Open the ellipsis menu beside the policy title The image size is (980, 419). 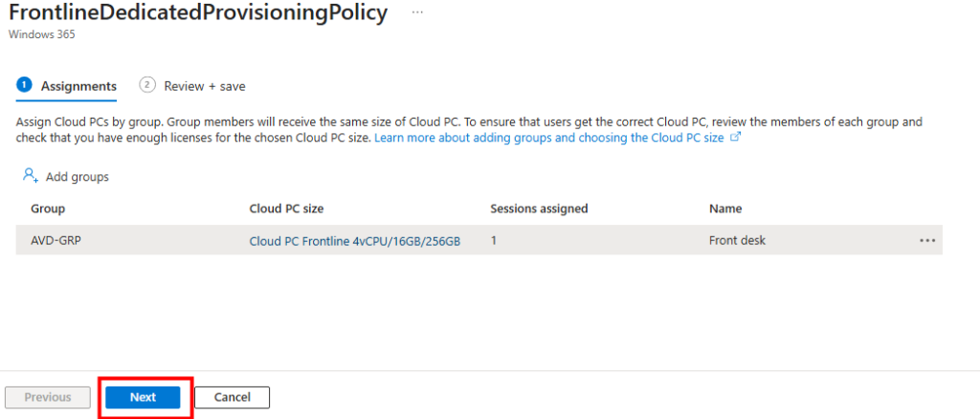point(416,11)
